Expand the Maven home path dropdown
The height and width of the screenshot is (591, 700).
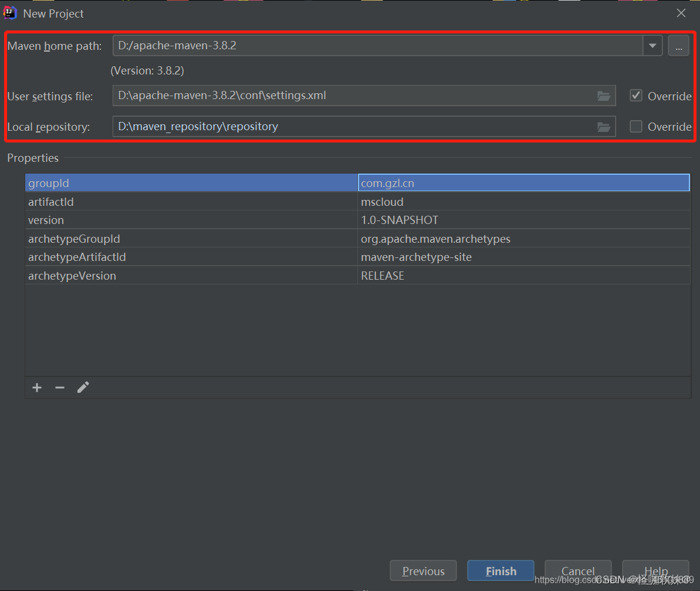(x=652, y=46)
